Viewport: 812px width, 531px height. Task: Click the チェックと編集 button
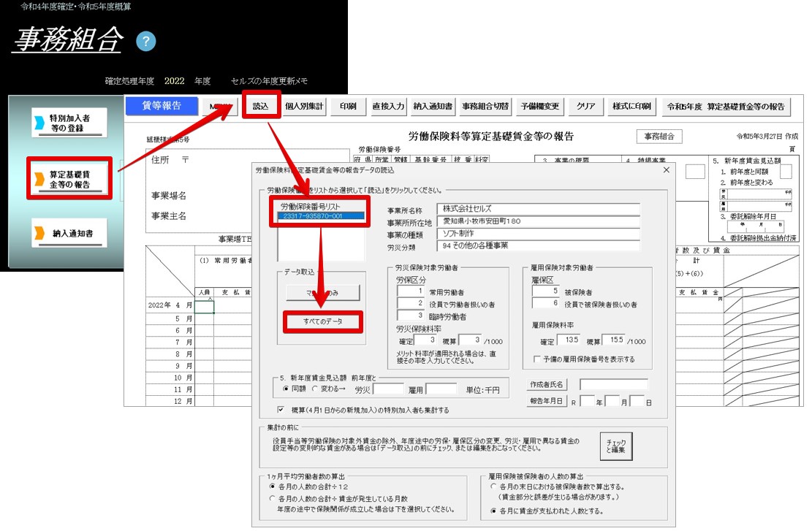coord(616,446)
